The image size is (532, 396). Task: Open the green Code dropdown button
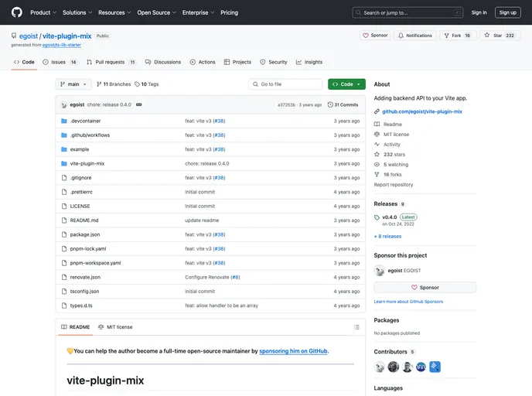(346, 84)
